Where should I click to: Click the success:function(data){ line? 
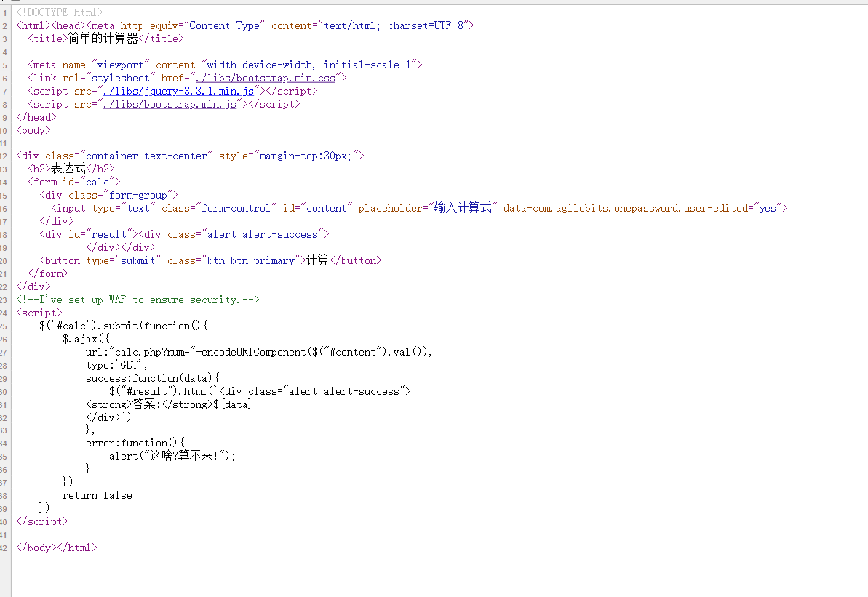point(153,378)
